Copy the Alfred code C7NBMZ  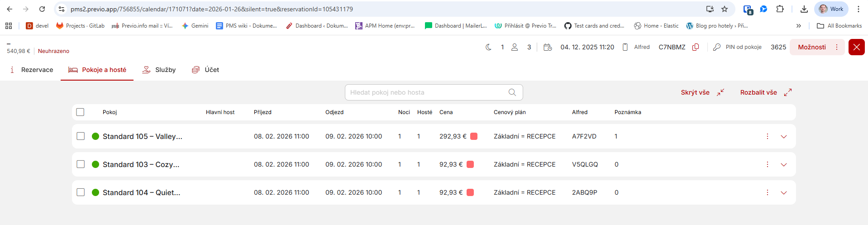click(696, 47)
